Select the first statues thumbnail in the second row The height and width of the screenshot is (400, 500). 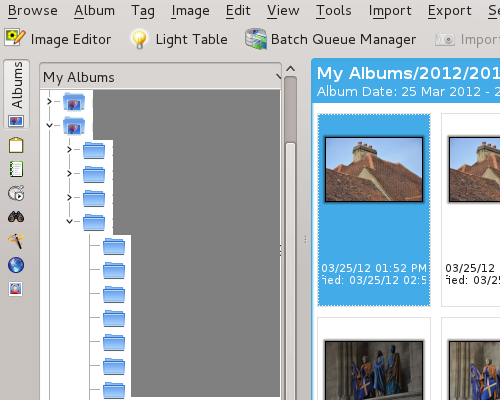(x=374, y=370)
